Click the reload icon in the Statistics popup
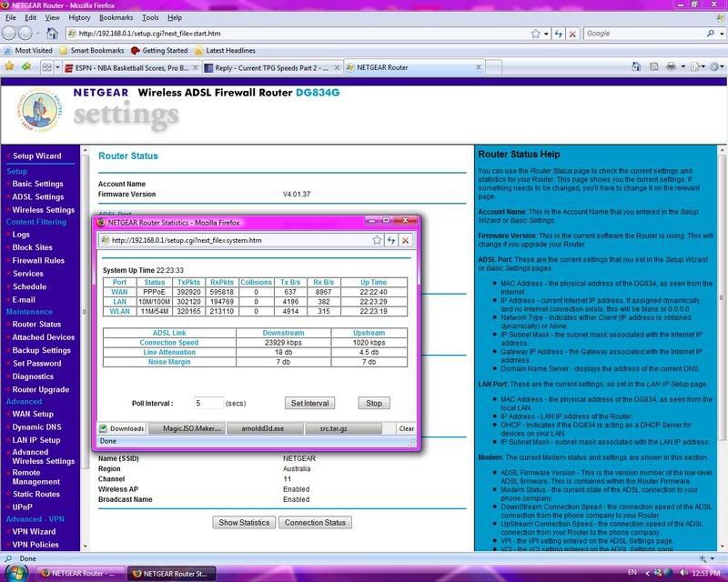728x582 pixels. (x=391, y=240)
